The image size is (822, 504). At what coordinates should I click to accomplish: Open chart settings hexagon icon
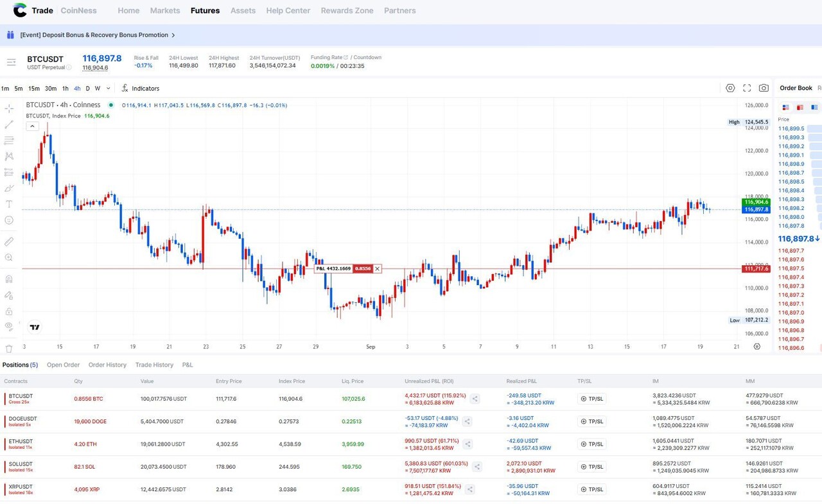730,88
